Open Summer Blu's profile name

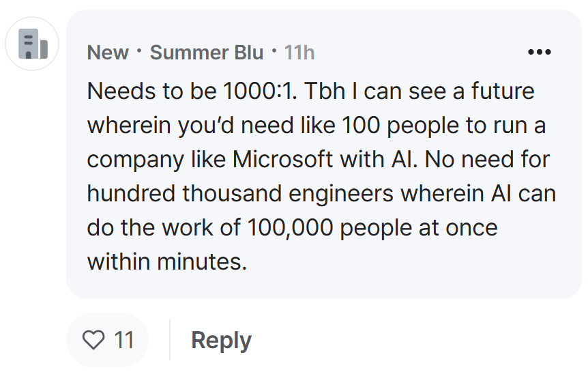coord(207,53)
